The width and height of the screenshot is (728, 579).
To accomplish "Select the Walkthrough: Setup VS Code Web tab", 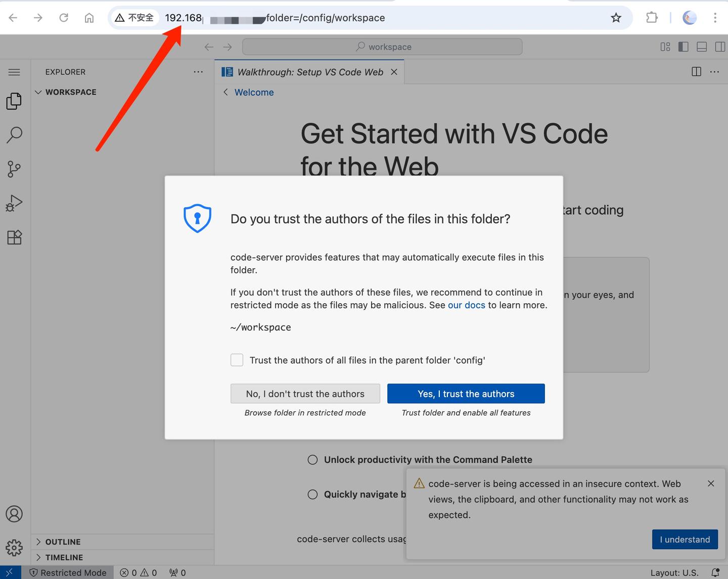I will tap(309, 72).
